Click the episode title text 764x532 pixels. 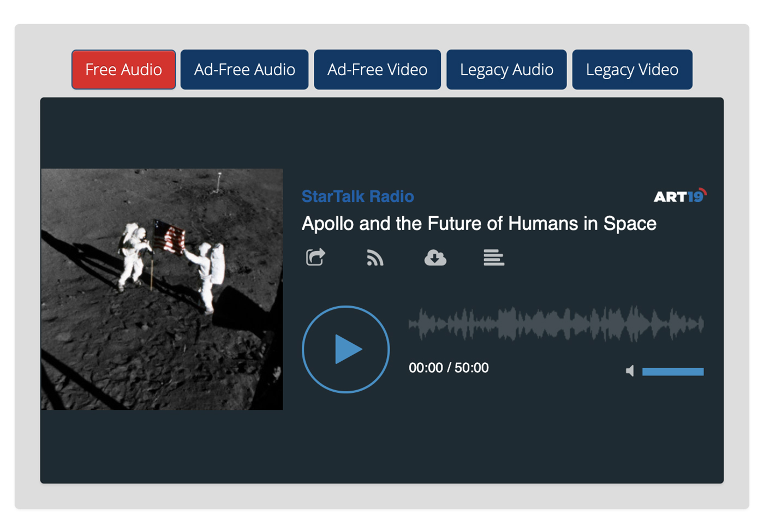pyautogui.click(x=479, y=223)
